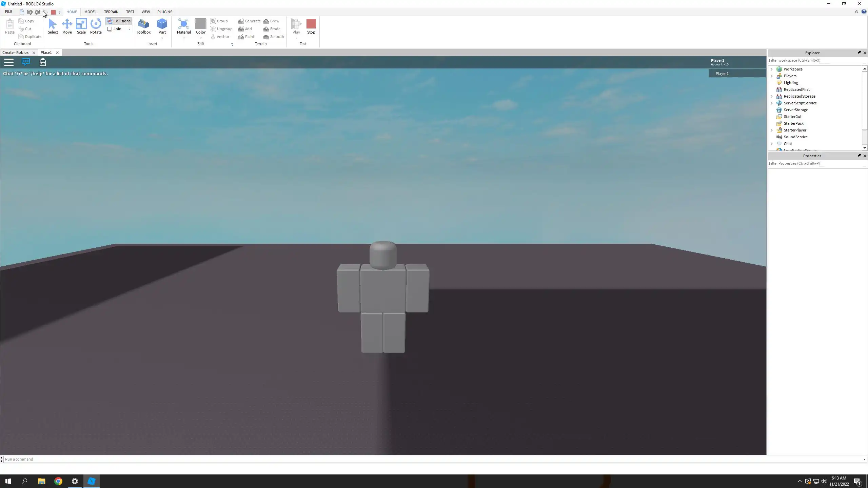Open the FILE menu
This screenshot has width=868, height=488.
(x=9, y=12)
